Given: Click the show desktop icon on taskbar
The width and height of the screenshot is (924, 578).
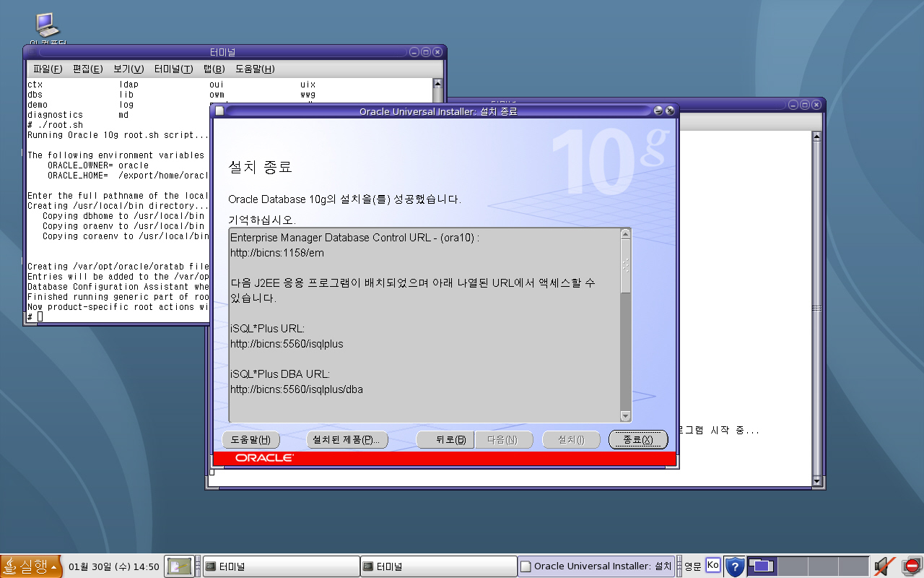Looking at the screenshot, I should point(179,566).
